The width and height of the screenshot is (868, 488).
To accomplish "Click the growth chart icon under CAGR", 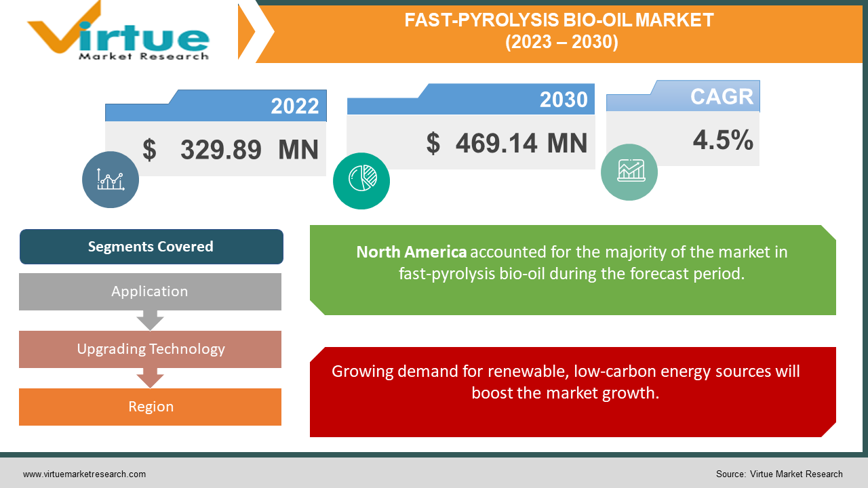I will click(629, 172).
